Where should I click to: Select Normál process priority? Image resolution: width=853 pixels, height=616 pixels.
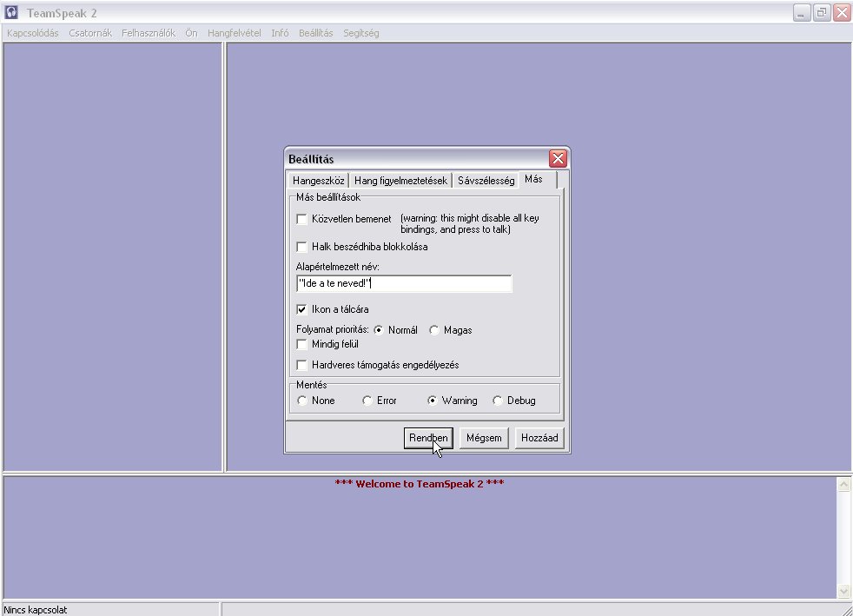tap(379, 330)
